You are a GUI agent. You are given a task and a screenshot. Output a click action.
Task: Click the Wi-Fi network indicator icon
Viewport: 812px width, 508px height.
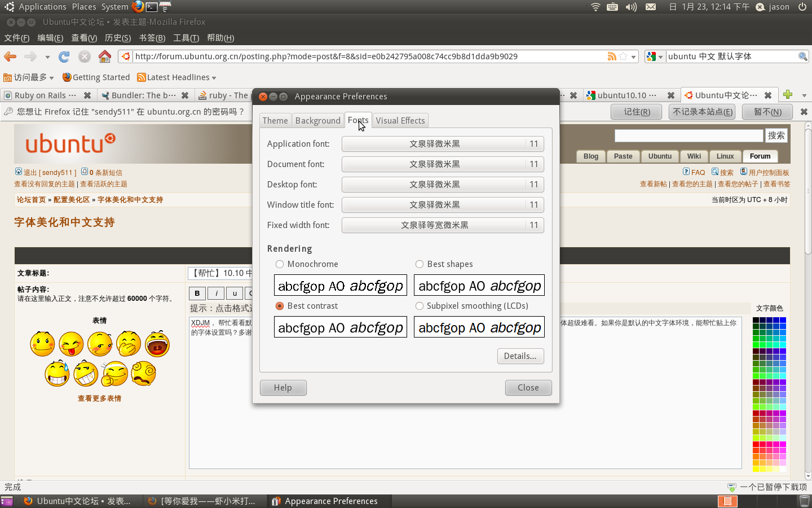coord(595,7)
